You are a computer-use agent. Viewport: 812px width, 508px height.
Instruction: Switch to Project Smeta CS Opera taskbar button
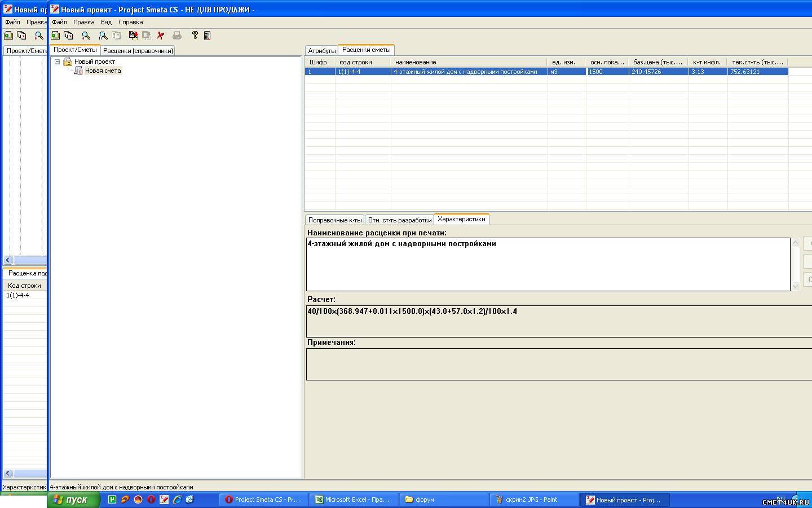point(264,500)
